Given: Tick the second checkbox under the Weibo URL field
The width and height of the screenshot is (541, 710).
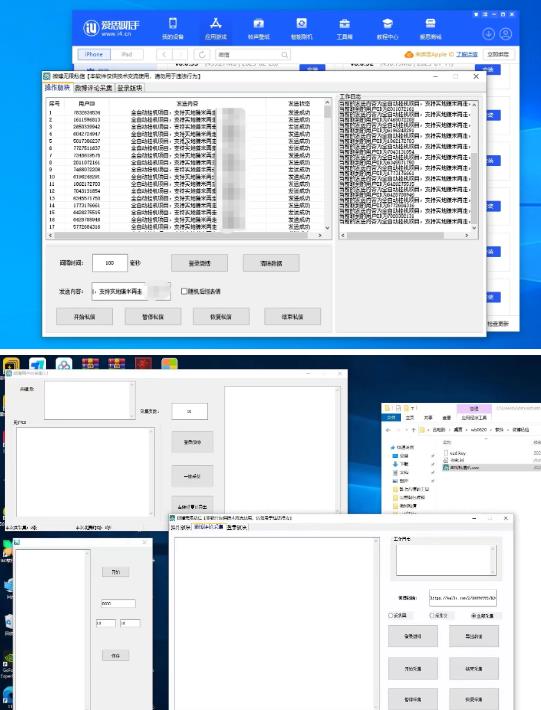Looking at the screenshot, I should [x=432, y=616].
